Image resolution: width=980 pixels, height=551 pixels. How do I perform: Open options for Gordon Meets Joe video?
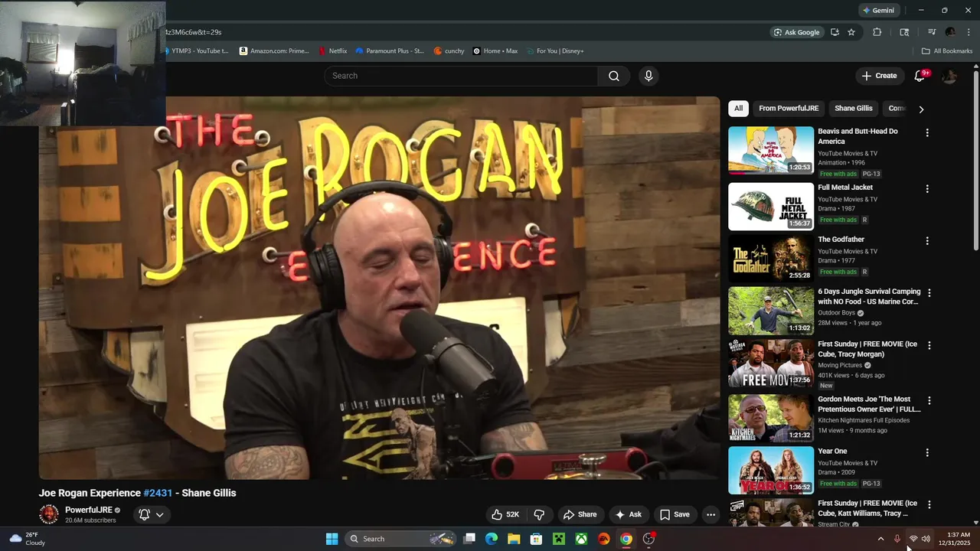click(x=929, y=400)
